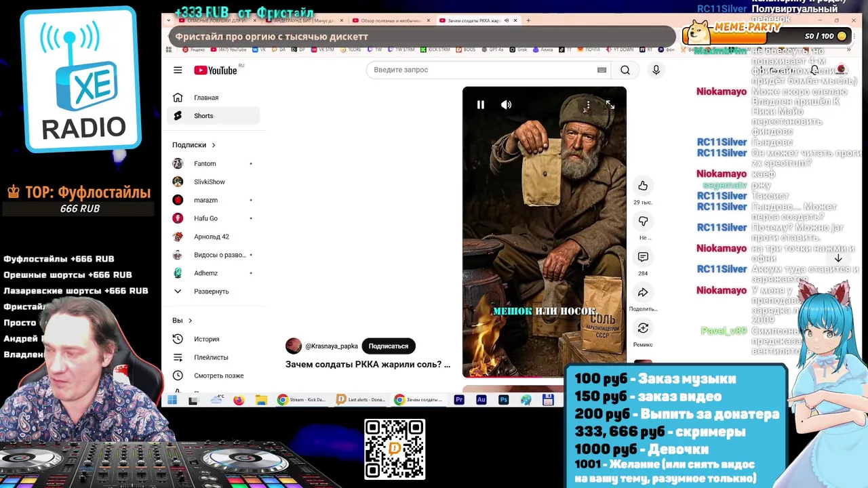Expand subscriptions list with 'Развернуть'

pos(213,291)
